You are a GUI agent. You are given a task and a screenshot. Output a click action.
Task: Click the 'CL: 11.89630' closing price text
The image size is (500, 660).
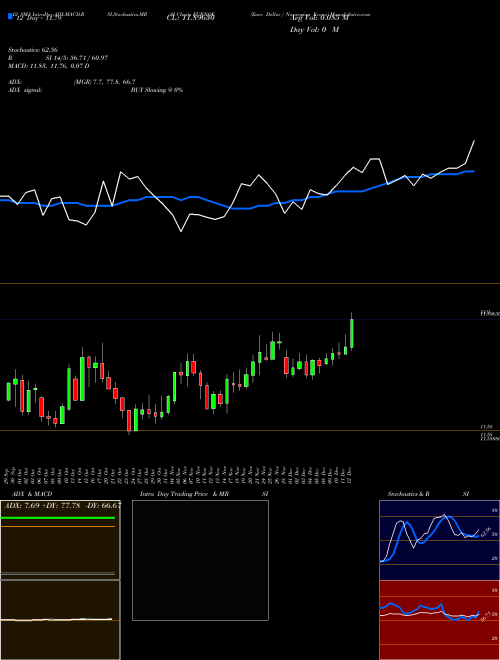(x=191, y=18)
